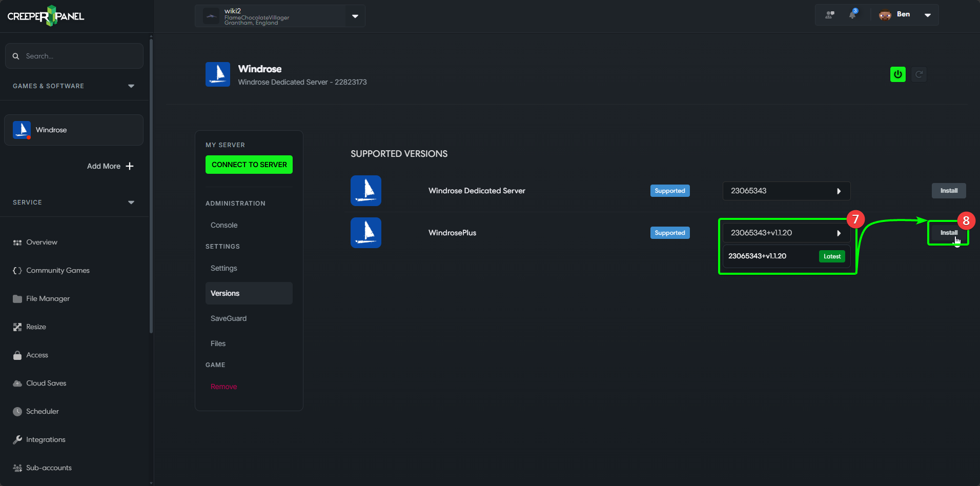The width and height of the screenshot is (980, 486).
Task: Click the restart server icon
Action: 919,74
